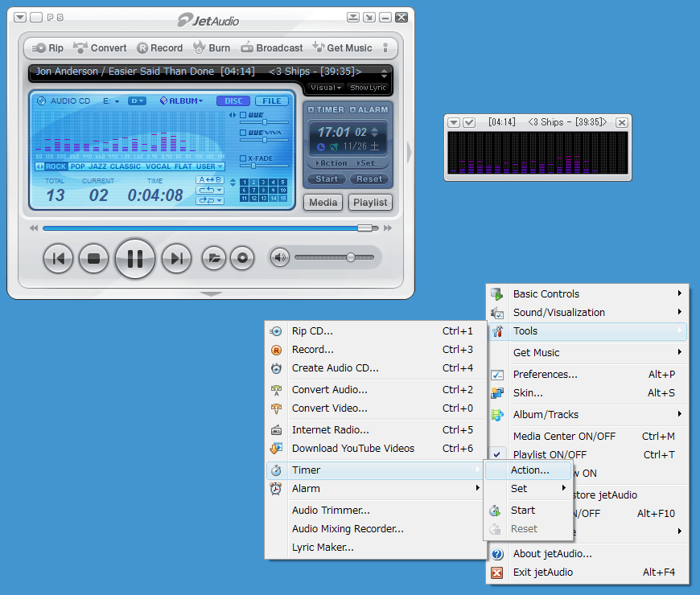The width and height of the screenshot is (700, 595).
Task: Expand the Timer Set submenu
Action: tap(529, 488)
